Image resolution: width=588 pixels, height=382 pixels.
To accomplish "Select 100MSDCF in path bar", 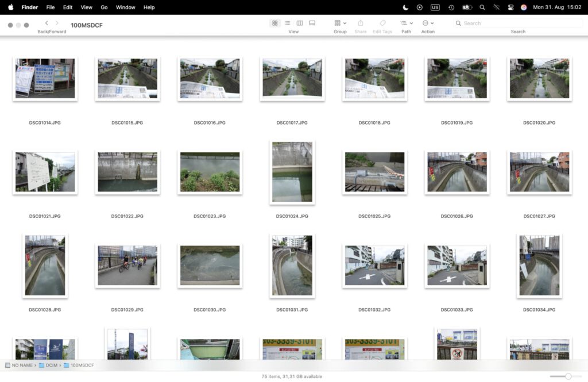I will click(79, 365).
